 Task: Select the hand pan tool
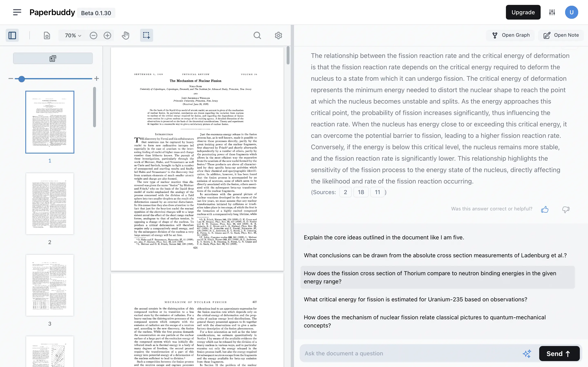coord(125,35)
